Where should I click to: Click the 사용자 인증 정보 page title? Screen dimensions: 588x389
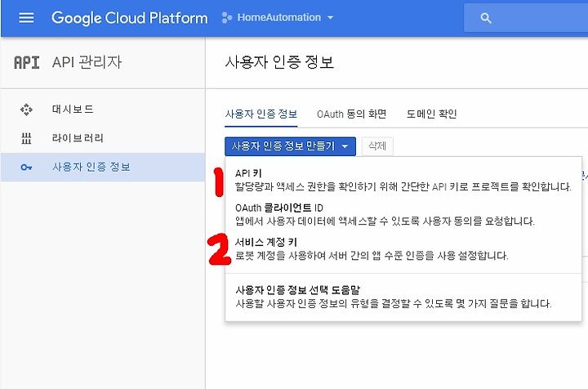coord(279,62)
